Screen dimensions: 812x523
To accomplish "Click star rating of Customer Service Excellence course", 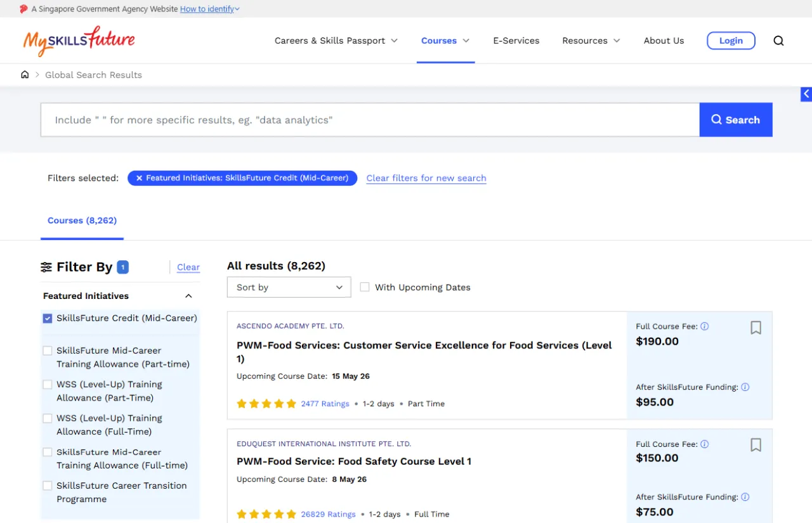I will coord(266,404).
